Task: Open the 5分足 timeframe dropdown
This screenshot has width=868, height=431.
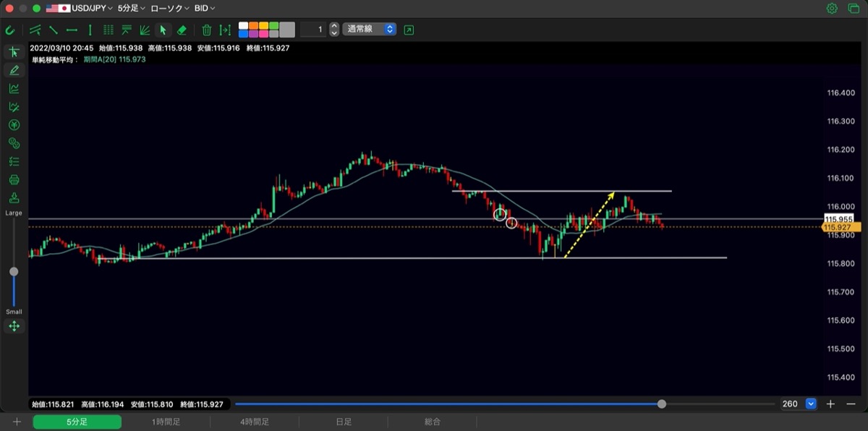Action: coord(132,8)
